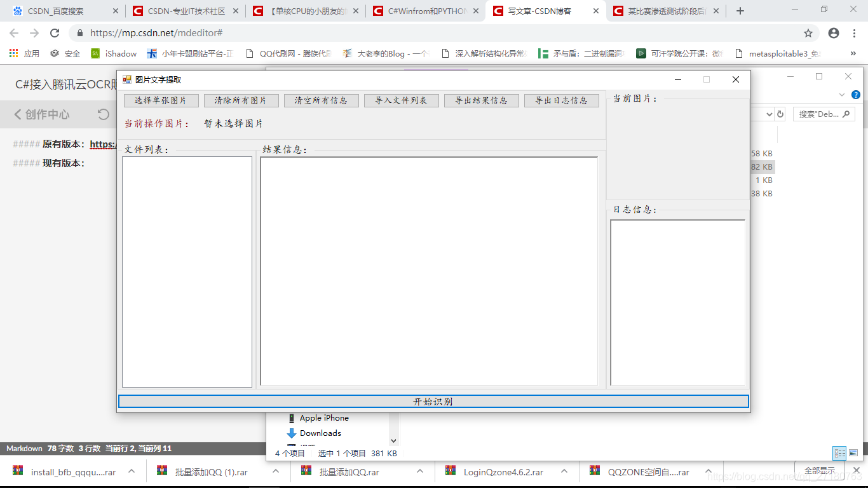Image resolution: width=868 pixels, height=488 pixels.
Task: Open 深入解析结构化异常 bookmark
Action: tap(484, 54)
